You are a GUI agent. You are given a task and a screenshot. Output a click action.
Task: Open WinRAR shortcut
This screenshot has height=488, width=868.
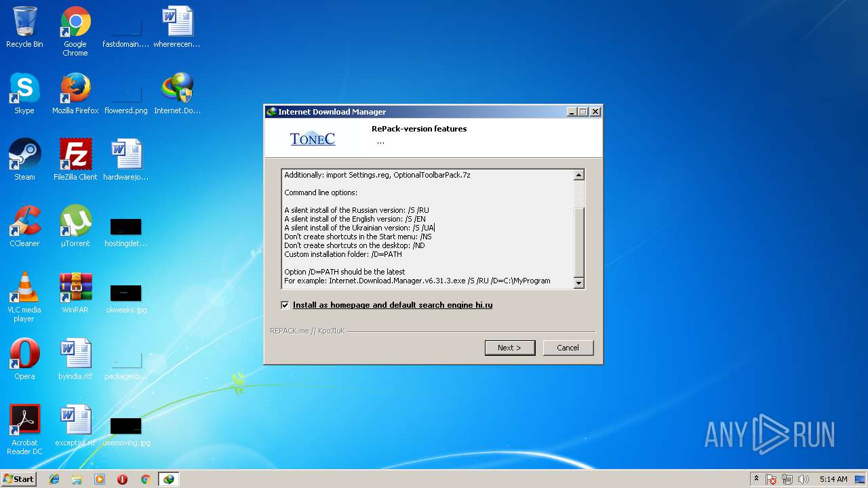click(x=75, y=293)
